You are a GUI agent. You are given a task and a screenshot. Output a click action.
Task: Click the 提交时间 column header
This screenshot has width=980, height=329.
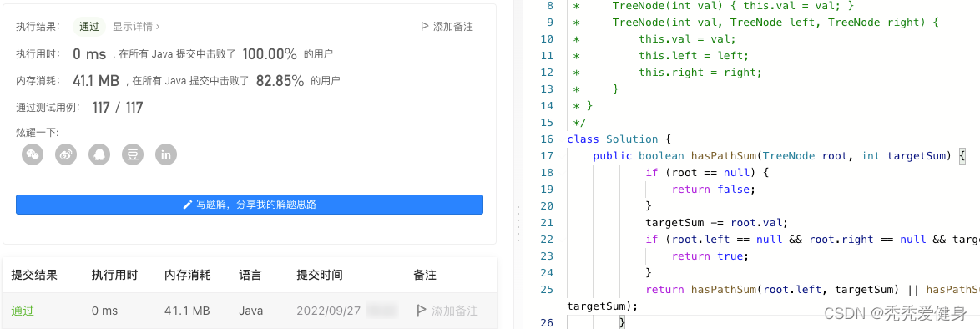pyautogui.click(x=320, y=275)
